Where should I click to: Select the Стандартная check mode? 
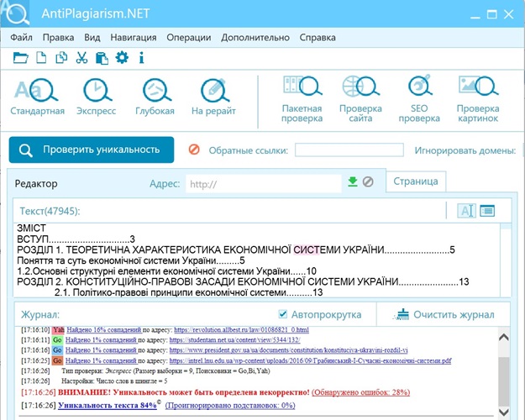[x=37, y=97]
